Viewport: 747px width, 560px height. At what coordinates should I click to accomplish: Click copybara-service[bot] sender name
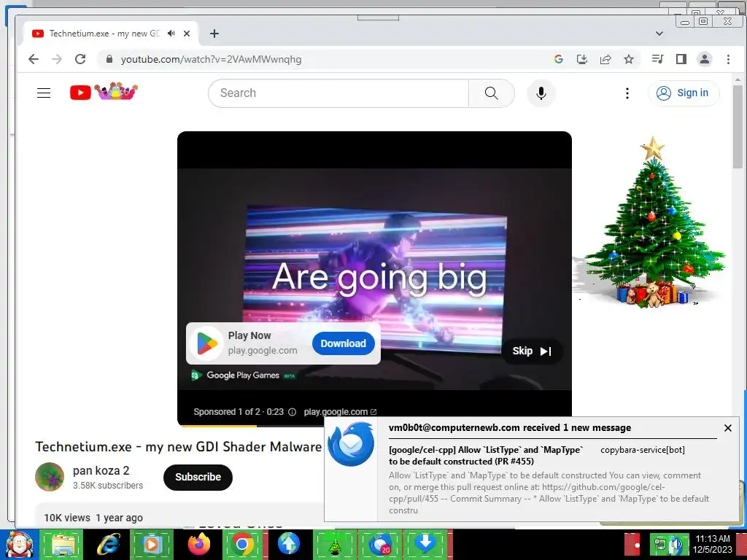pos(643,449)
